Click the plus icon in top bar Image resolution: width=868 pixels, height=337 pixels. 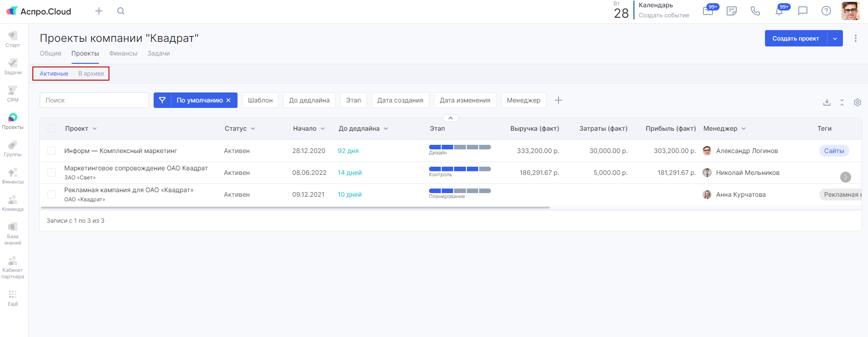point(99,11)
